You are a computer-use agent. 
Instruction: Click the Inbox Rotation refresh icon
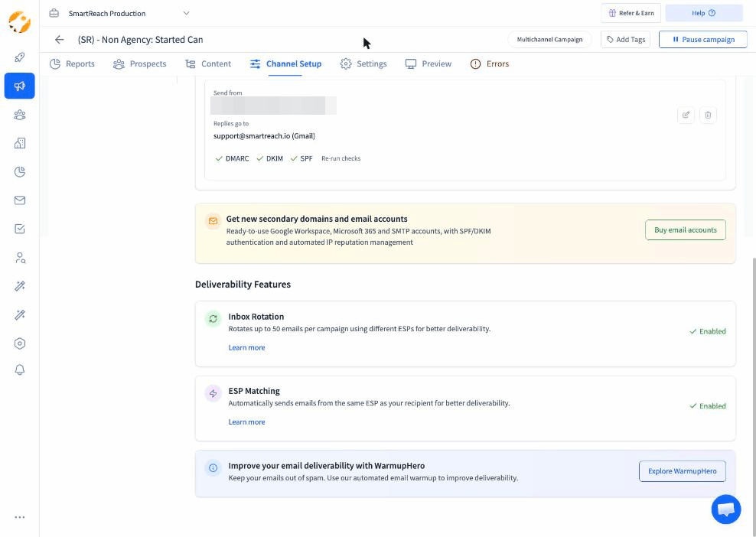coord(213,319)
